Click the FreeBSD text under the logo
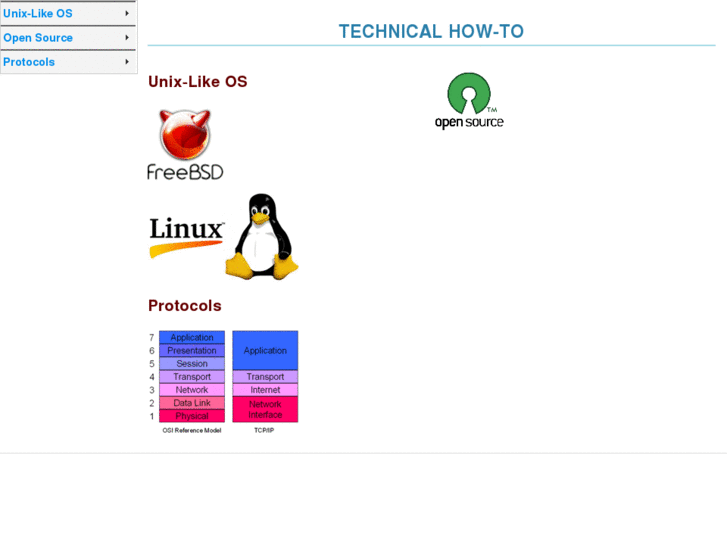Screen dimensions: 727x545 [x=185, y=172]
